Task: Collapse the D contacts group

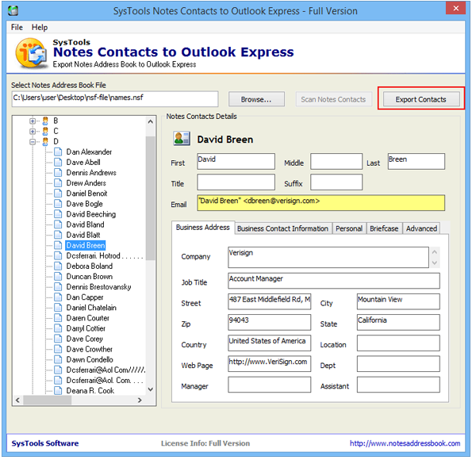Action: tap(33, 142)
